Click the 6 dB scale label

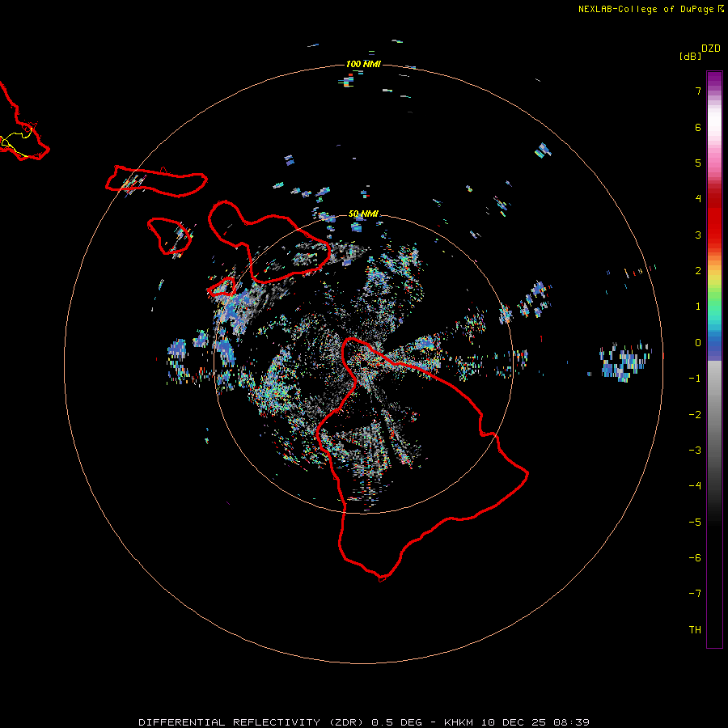click(698, 127)
